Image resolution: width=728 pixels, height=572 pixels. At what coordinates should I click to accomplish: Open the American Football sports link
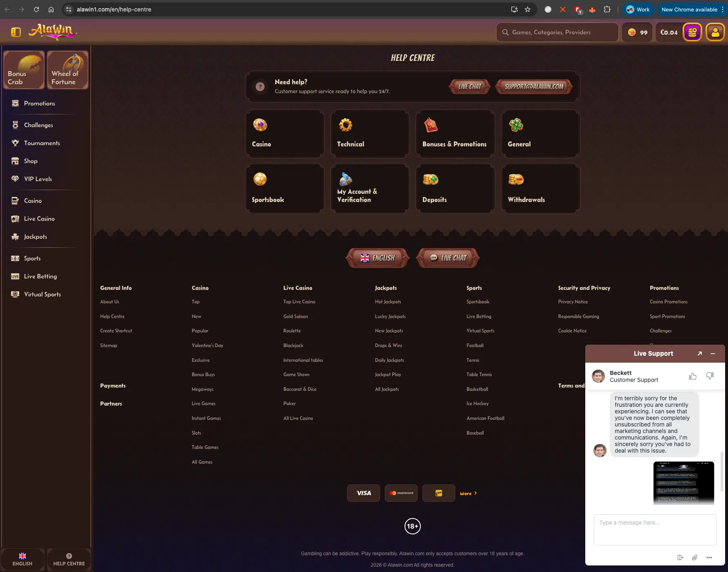point(485,418)
